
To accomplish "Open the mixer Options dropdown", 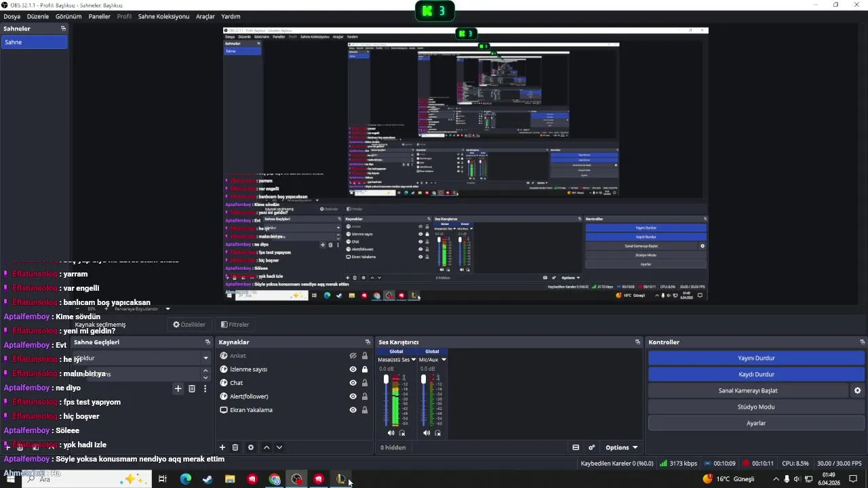I will 621,447.
